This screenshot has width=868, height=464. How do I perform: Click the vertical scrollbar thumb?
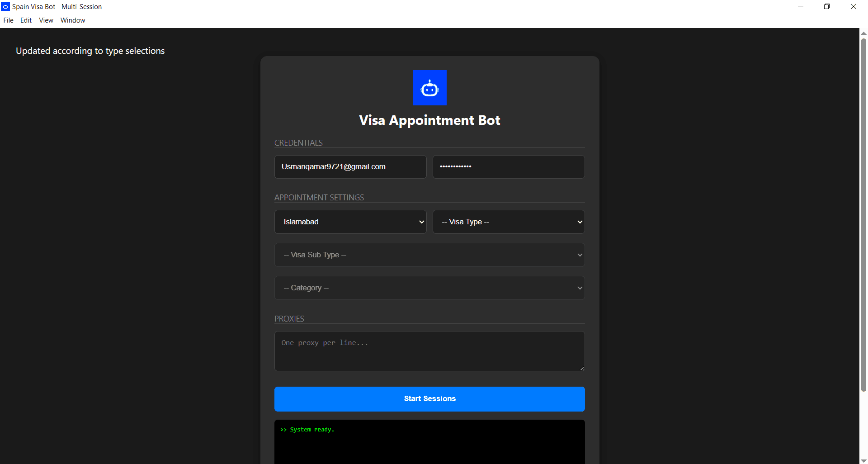[x=863, y=215]
